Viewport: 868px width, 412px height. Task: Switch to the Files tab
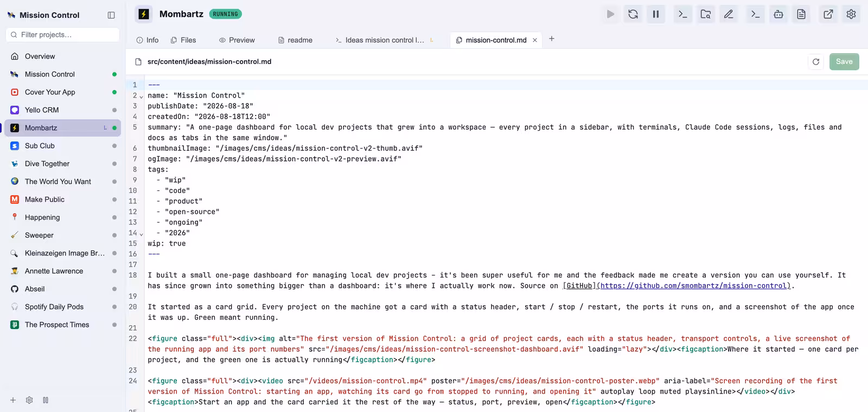183,40
